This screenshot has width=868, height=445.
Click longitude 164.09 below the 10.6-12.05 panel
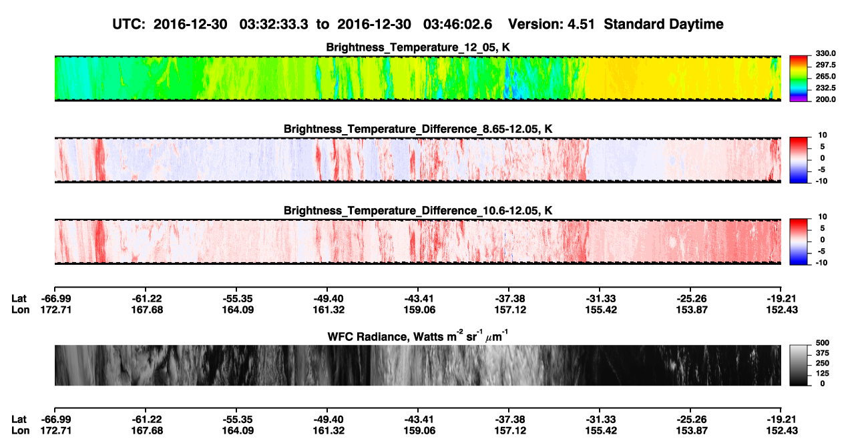236,309
